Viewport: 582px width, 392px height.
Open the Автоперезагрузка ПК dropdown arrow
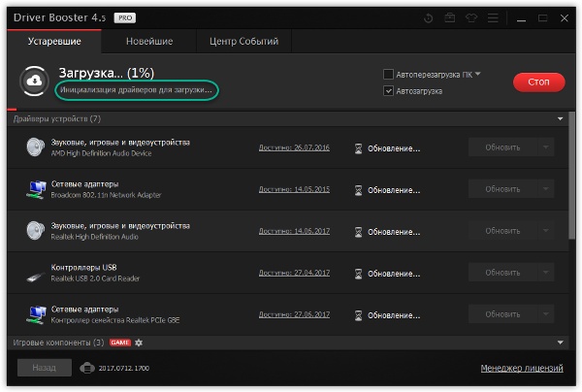point(477,74)
